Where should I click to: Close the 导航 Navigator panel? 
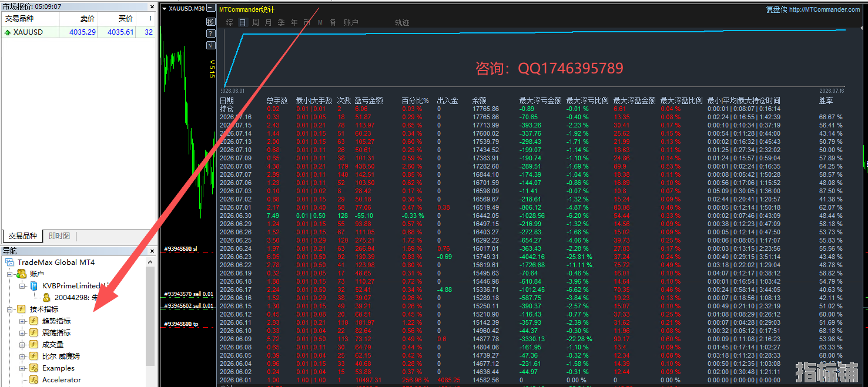point(153,251)
